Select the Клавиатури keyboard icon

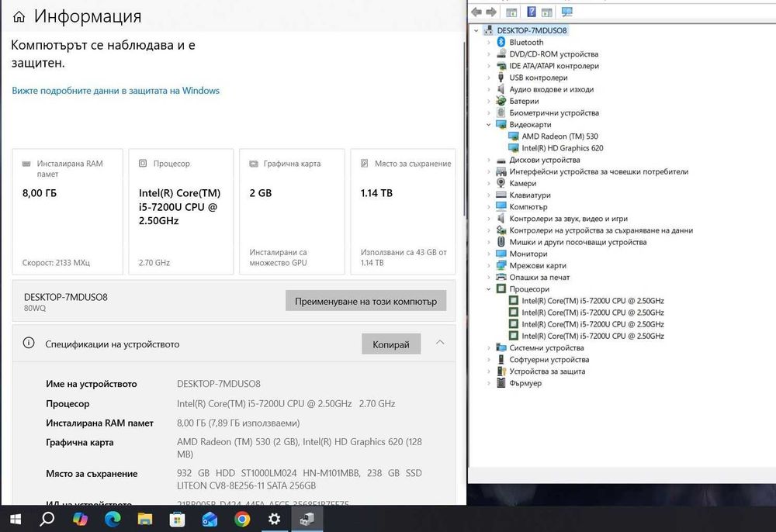[501, 195]
